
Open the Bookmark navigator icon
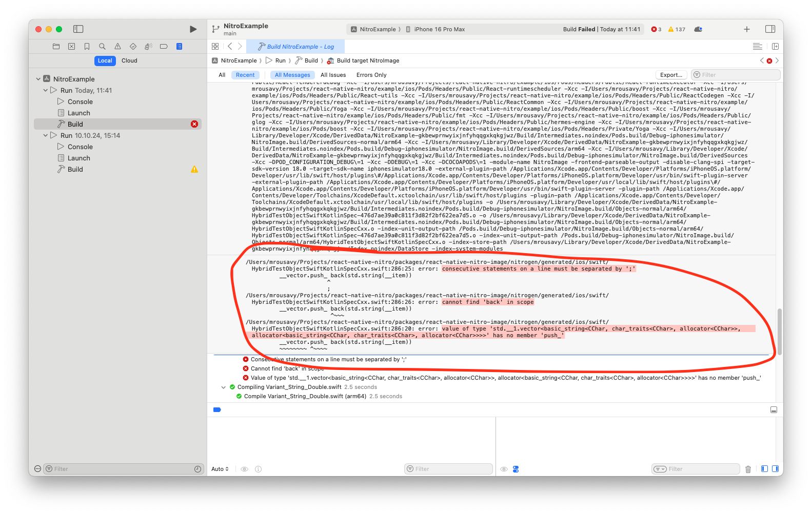click(x=87, y=47)
